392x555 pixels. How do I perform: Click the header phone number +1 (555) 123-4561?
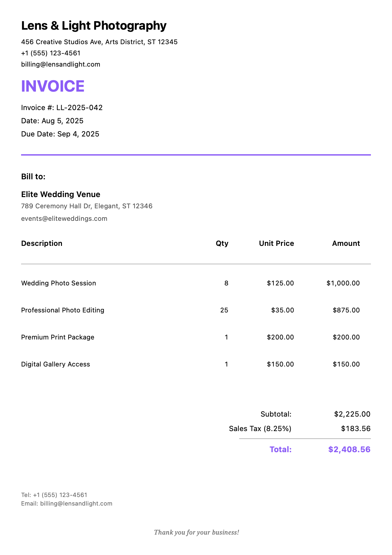51,53
